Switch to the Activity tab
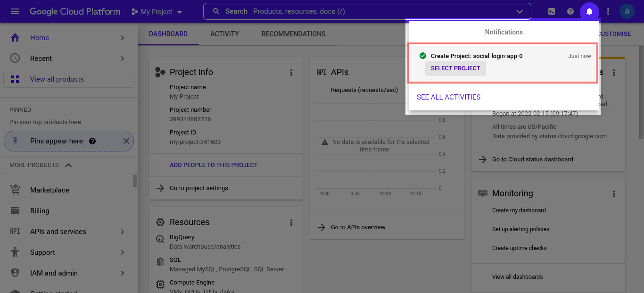Viewport: 644px width, 293px height. [x=224, y=34]
